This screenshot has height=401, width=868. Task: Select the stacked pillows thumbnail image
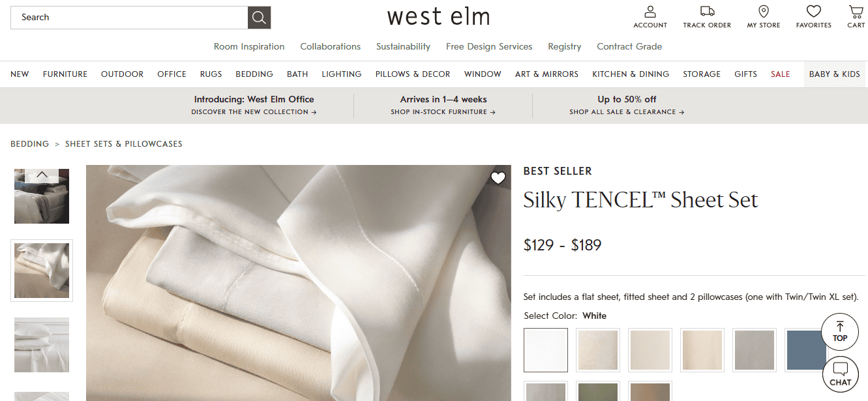click(42, 345)
